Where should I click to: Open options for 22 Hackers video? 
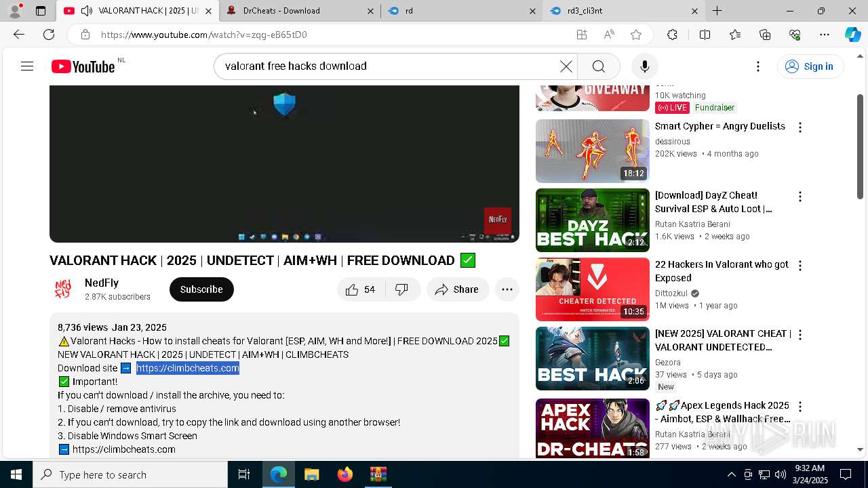click(x=800, y=266)
